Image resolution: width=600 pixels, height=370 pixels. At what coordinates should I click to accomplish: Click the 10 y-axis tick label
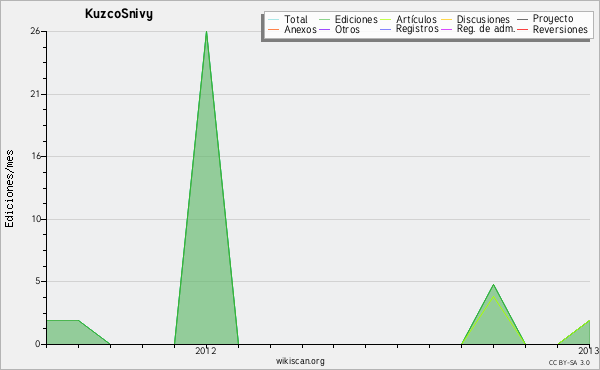36,219
